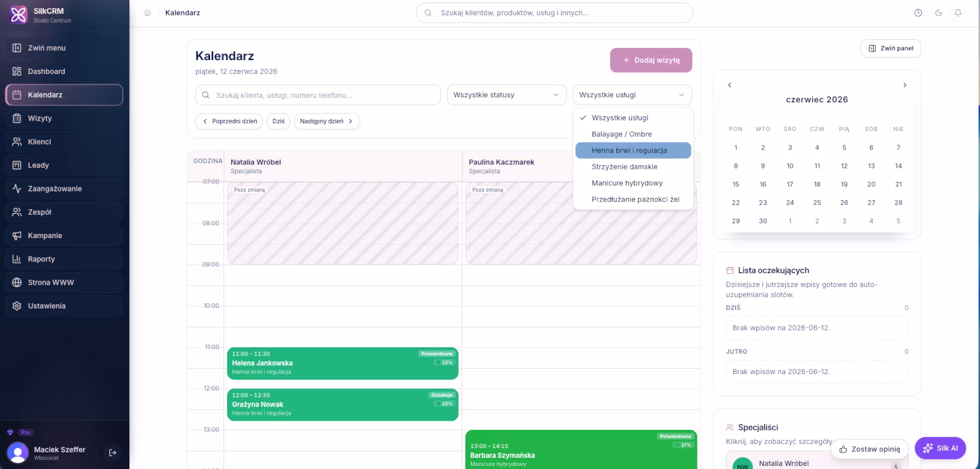Select Natalia Wróbel in Specjaliści list

click(817, 463)
